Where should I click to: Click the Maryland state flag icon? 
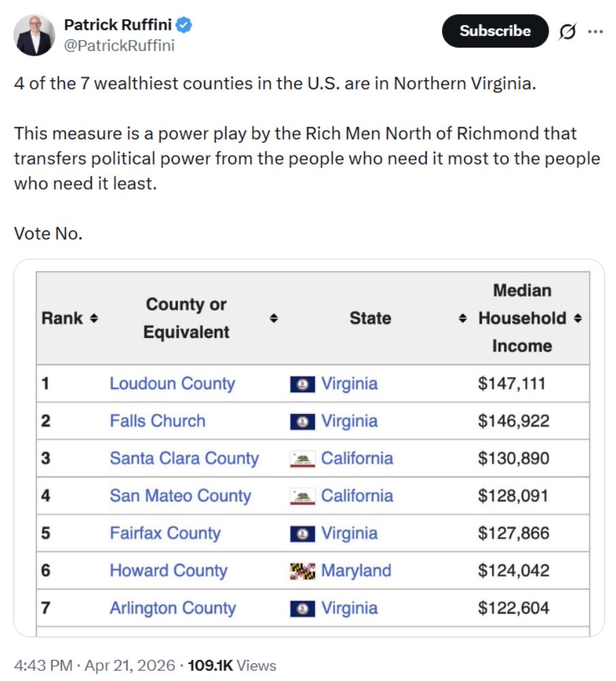pyautogui.click(x=302, y=572)
